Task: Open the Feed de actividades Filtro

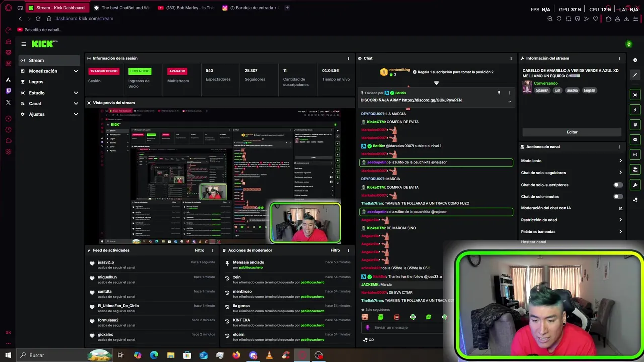Action: 200,250
